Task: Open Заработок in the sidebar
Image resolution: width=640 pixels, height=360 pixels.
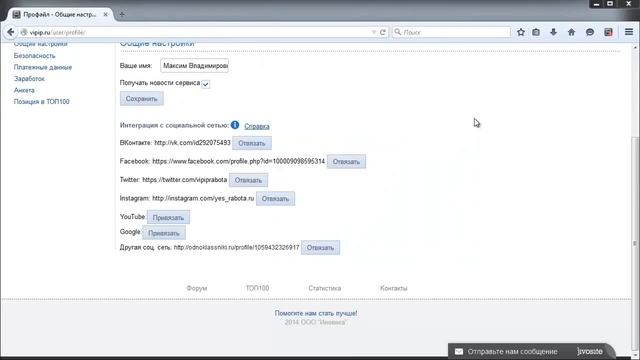Action: tap(29, 78)
